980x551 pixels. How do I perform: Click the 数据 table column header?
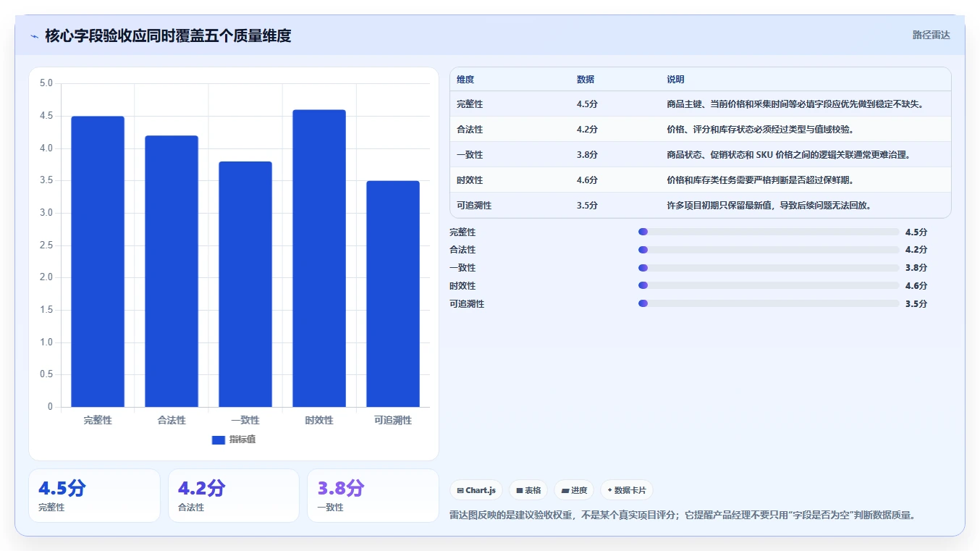586,80
